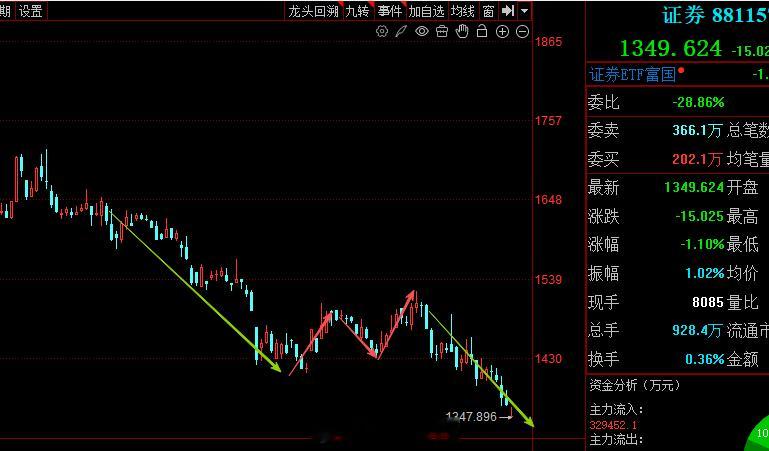Open the 设置 settings menu
The image size is (769, 451).
[30, 11]
